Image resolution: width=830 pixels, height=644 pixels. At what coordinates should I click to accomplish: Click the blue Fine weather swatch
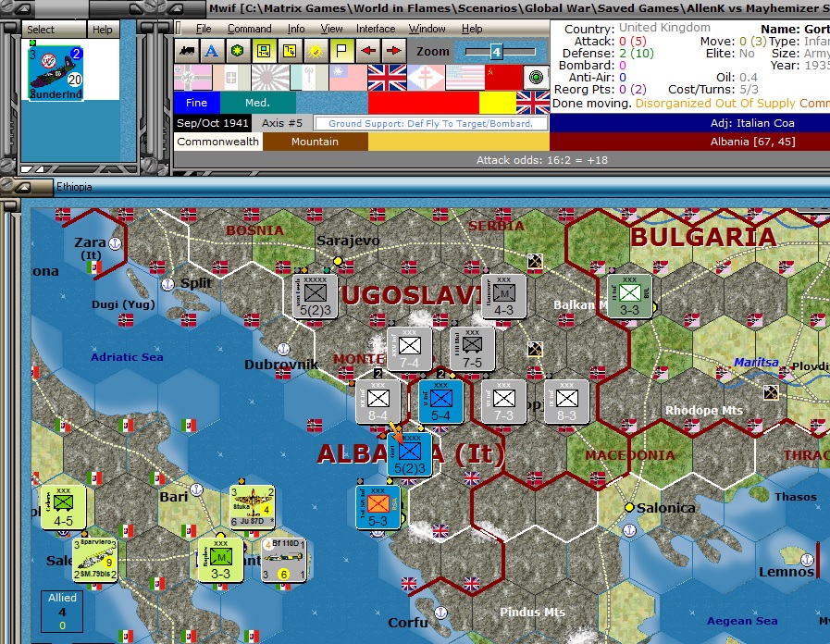pos(196,103)
